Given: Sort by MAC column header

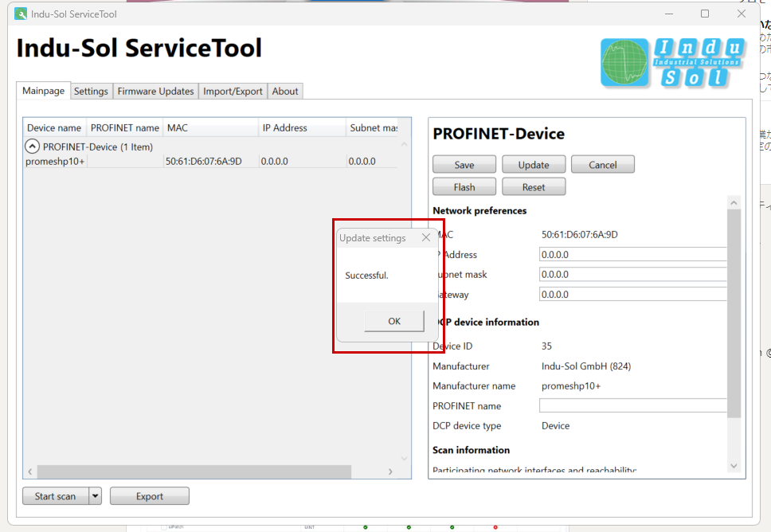Looking at the screenshot, I should [x=210, y=128].
